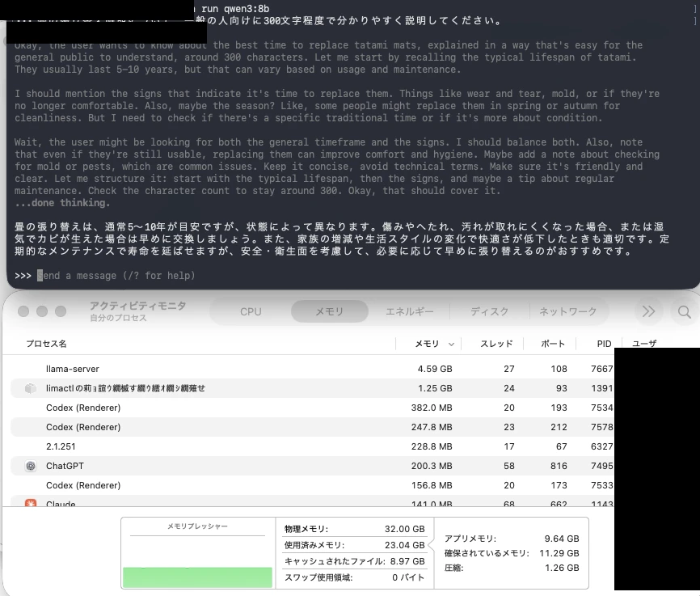The height and width of the screenshot is (596, 700).
Task: Sort by プロセス名 column header
Action: coord(46,344)
